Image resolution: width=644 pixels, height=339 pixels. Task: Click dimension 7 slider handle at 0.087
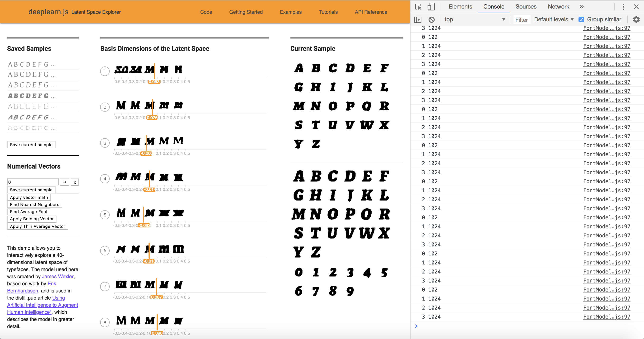(156, 297)
